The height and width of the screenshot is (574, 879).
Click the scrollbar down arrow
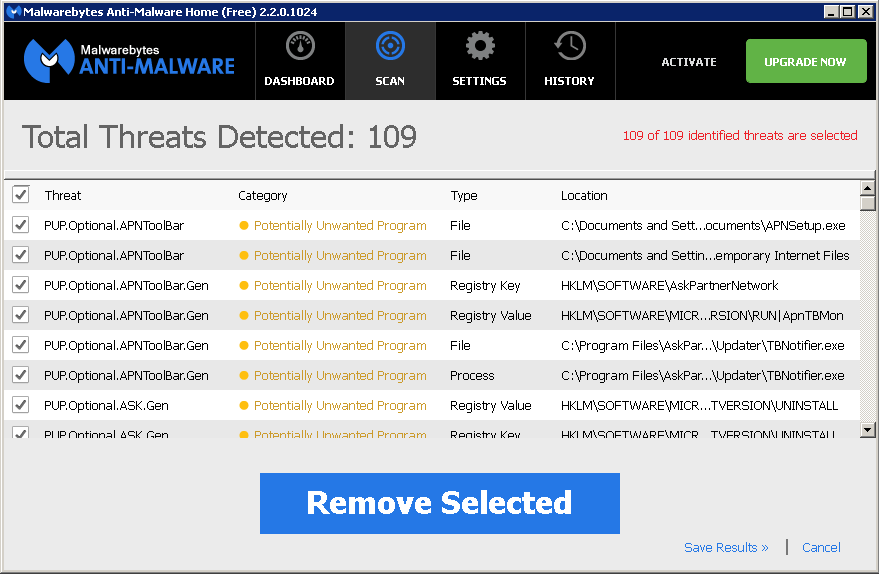click(867, 430)
